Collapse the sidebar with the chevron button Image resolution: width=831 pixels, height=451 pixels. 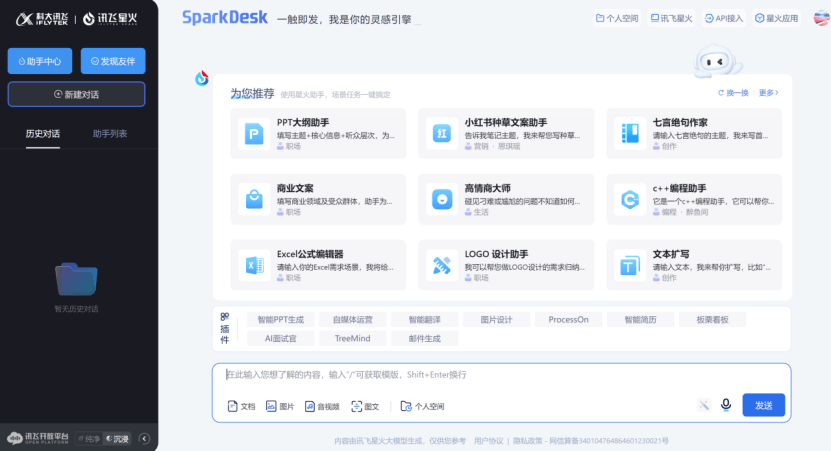coord(144,438)
